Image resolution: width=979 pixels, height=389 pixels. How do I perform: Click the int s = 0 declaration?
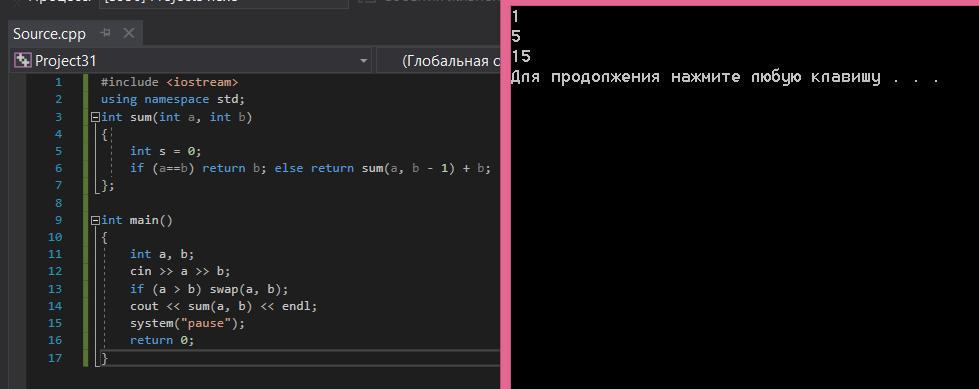coord(165,151)
